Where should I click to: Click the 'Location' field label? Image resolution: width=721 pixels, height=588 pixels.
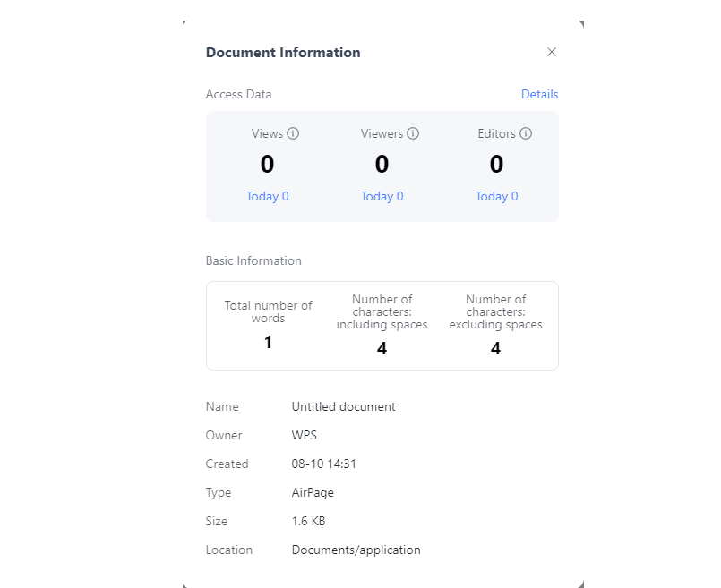point(229,550)
